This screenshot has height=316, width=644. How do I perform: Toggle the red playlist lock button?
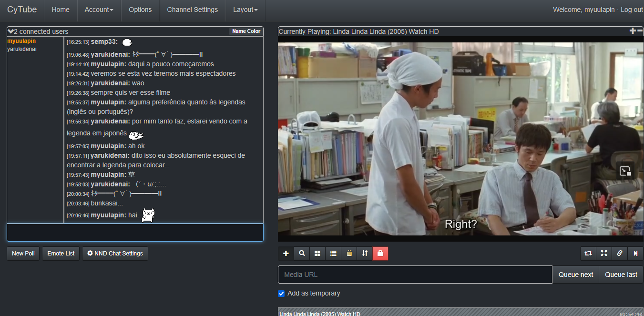pyautogui.click(x=380, y=254)
